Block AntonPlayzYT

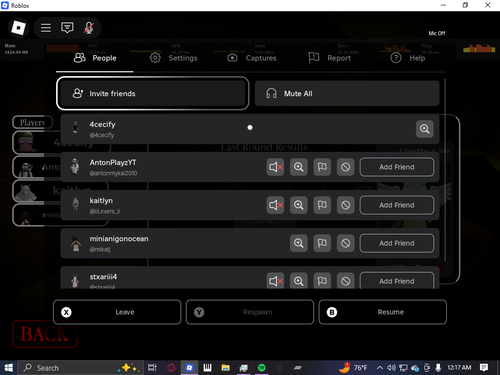point(345,167)
